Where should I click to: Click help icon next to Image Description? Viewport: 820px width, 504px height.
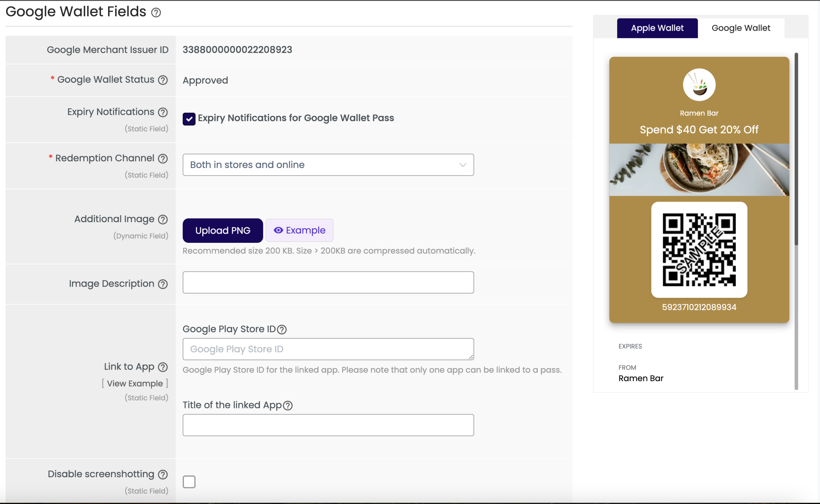[x=163, y=284]
